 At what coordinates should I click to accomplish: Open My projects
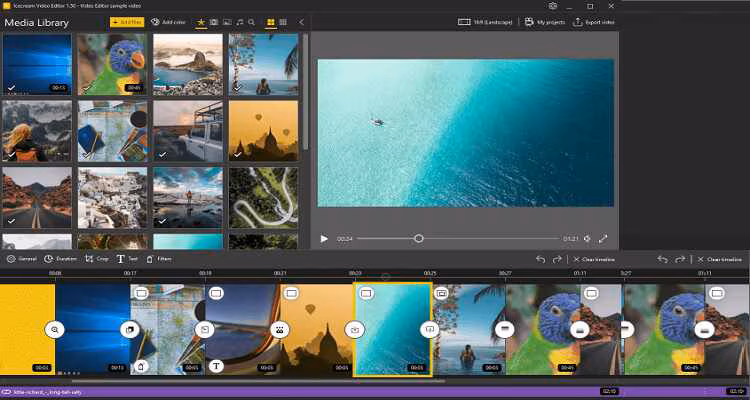pos(544,21)
